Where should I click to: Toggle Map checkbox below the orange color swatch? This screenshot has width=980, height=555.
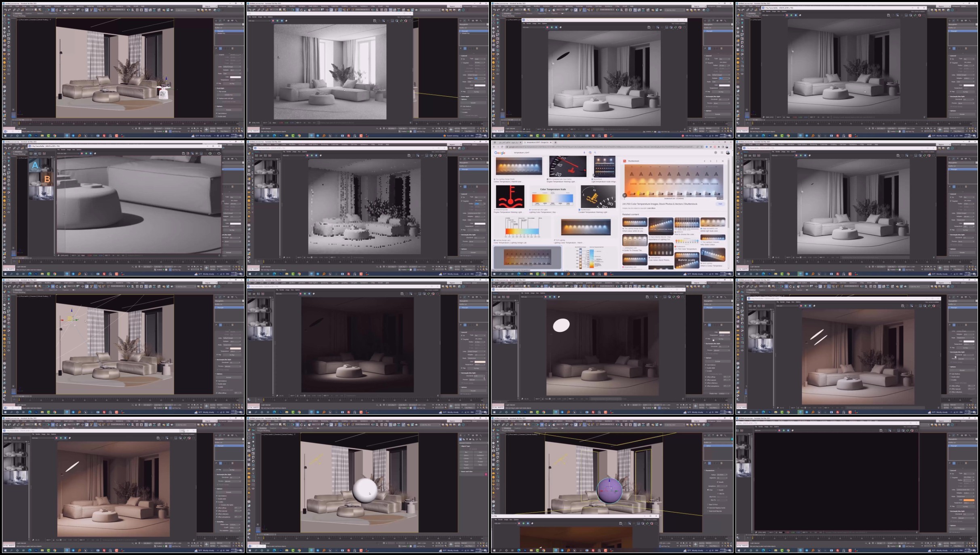tap(950, 506)
